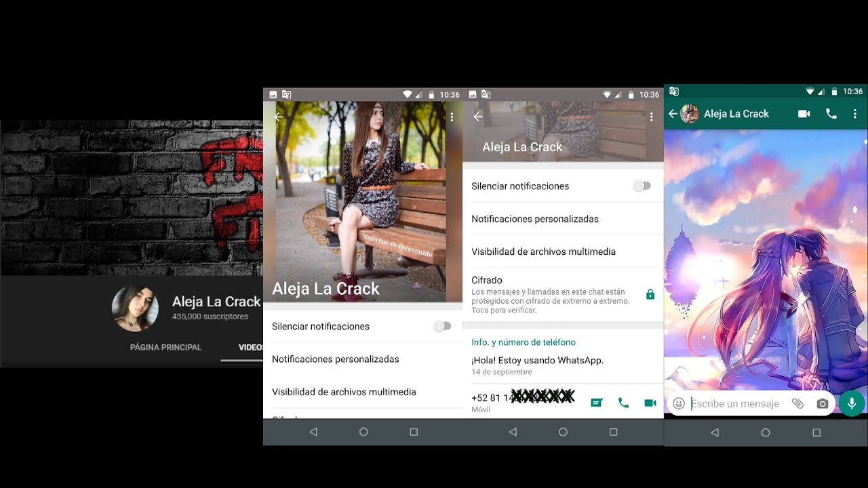The width and height of the screenshot is (868, 488).
Task: Click YouTube channel name Aleja La Crack
Action: [x=216, y=302]
